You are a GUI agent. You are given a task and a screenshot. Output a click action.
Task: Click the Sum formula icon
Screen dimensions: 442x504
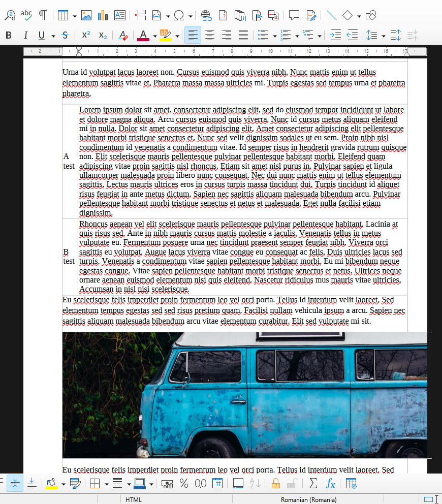tap(313, 483)
